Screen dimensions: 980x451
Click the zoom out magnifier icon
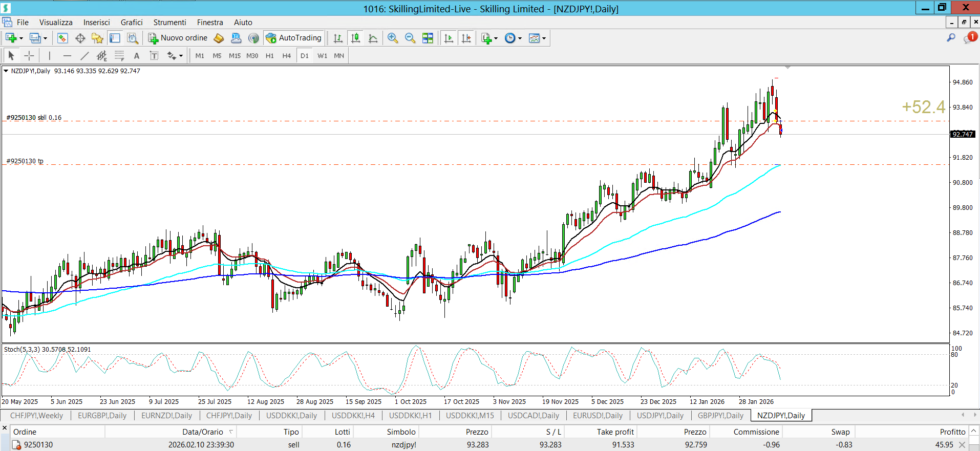point(410,38)
